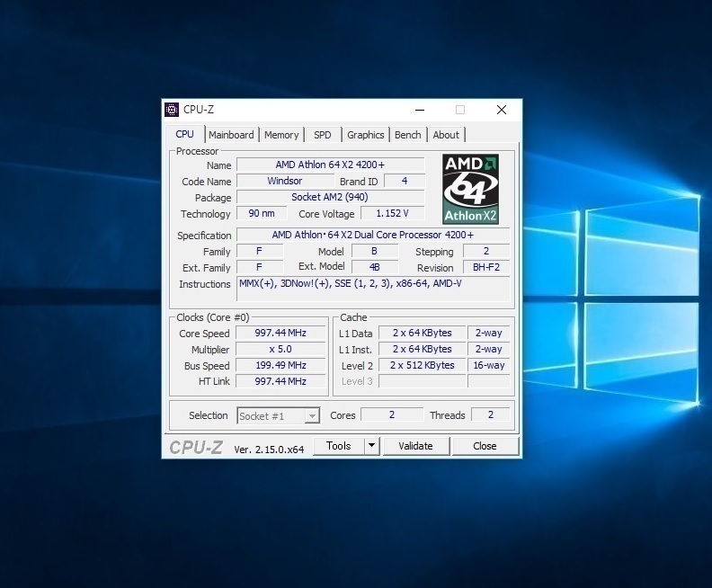Open the Bench tab
Image resolution: width=712 pixels, height=588 pixels.
point(407,135)
